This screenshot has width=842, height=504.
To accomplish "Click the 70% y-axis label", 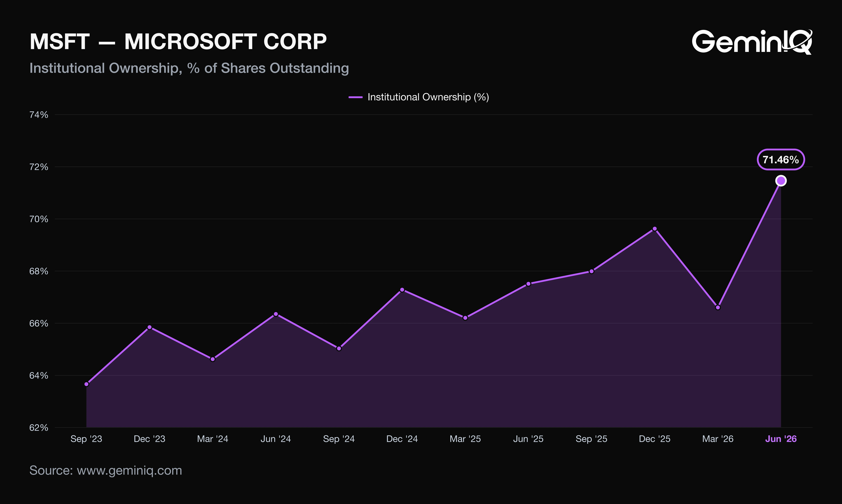I will 39,219.
